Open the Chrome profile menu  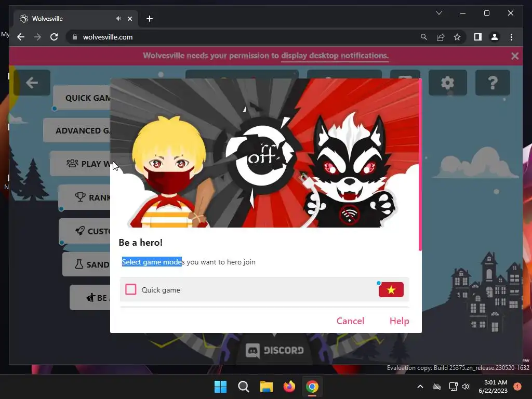[x=495, y=37]
